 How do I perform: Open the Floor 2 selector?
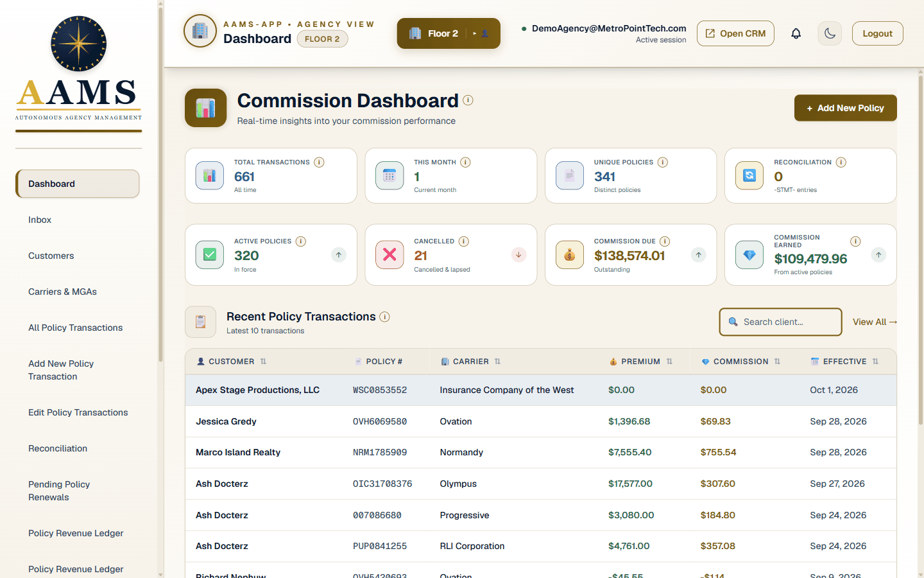point(449,33)
